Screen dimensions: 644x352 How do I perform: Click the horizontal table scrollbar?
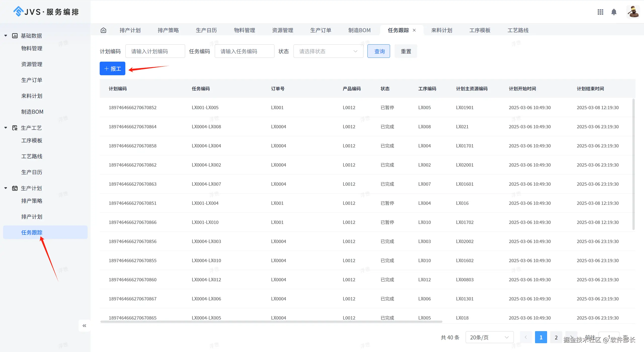tap(271, 322)
